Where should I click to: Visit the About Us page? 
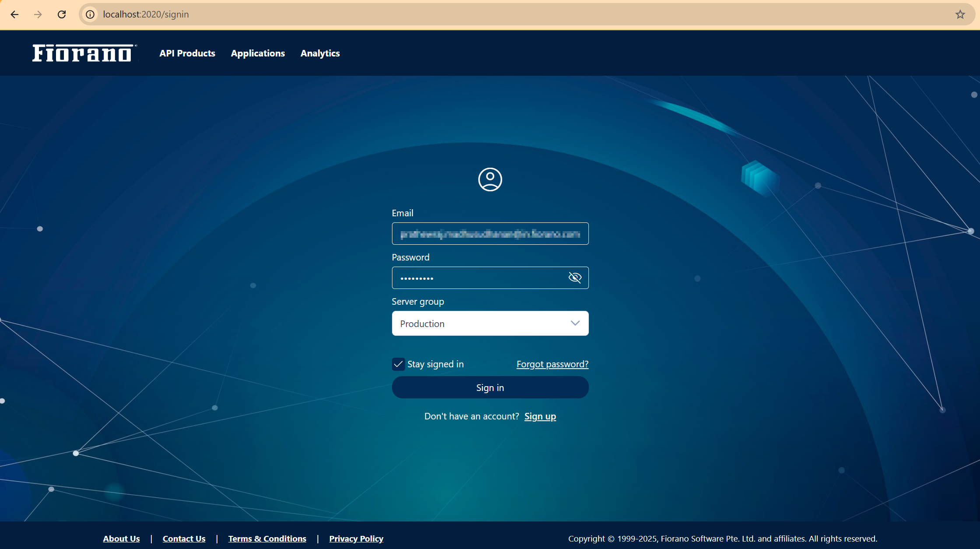(x=121, y=538)
